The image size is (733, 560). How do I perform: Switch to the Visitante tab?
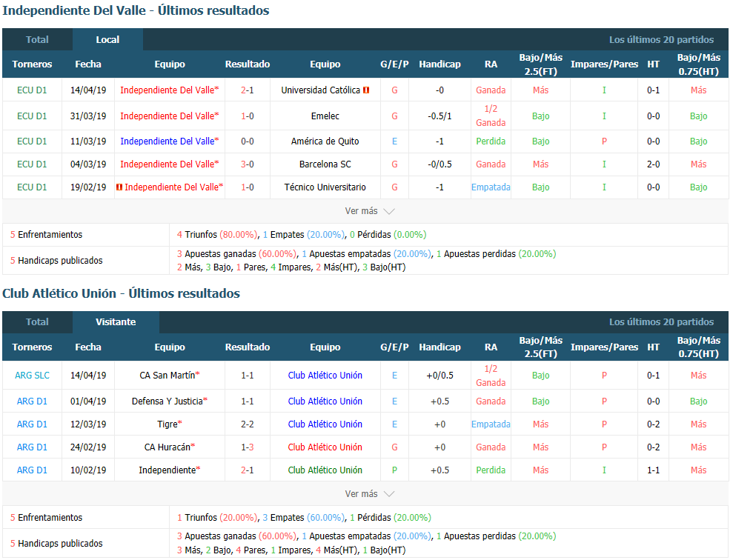click(116, 321)
